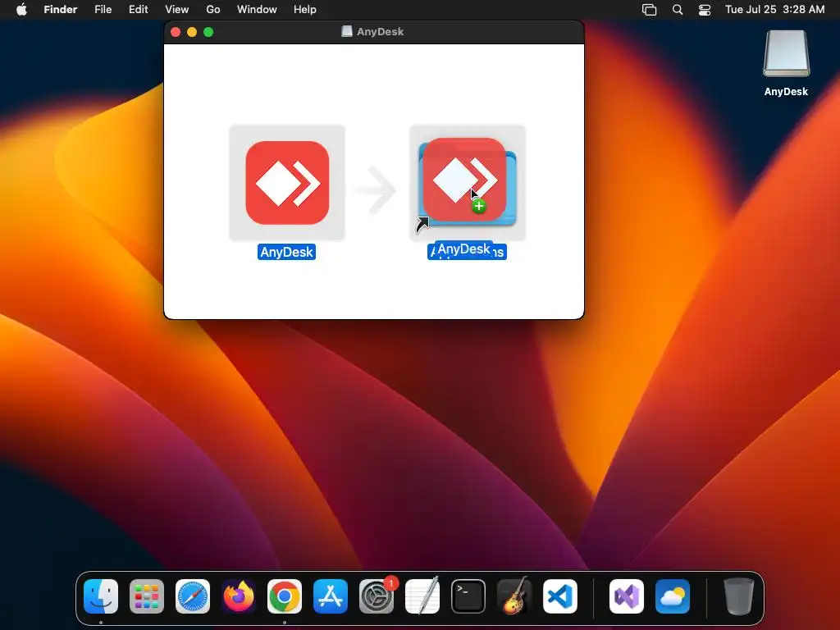Open Spotlight search in menu bar

click(678, 10)
